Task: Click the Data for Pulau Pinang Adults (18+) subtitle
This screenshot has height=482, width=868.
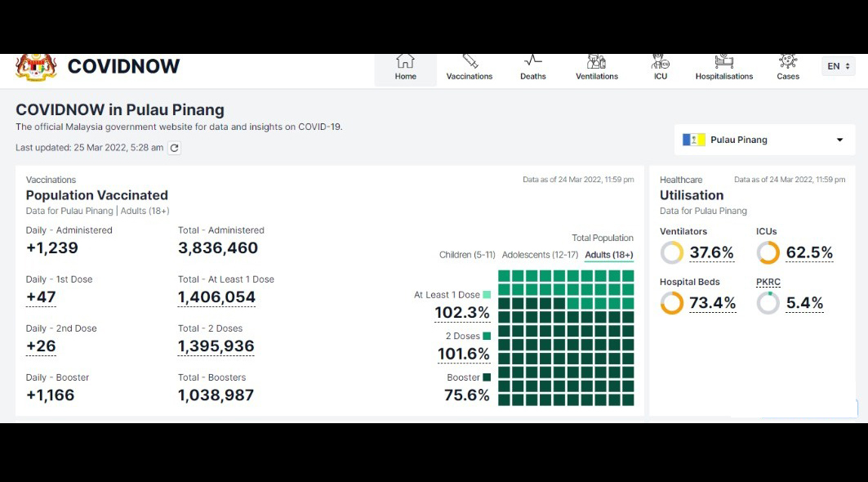Action: (97, 211)
